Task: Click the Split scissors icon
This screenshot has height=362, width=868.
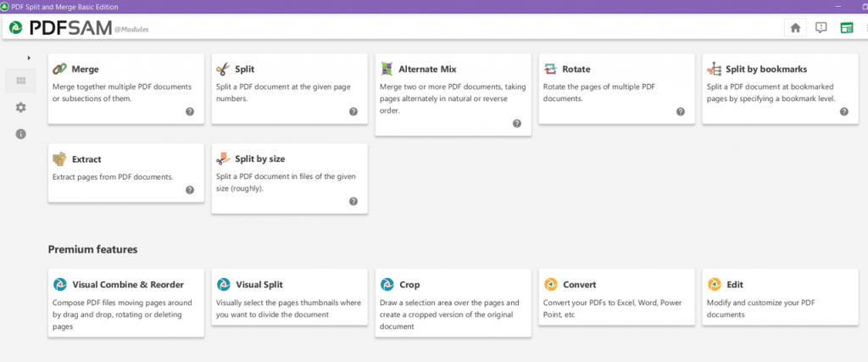Action: click(223, 70)
